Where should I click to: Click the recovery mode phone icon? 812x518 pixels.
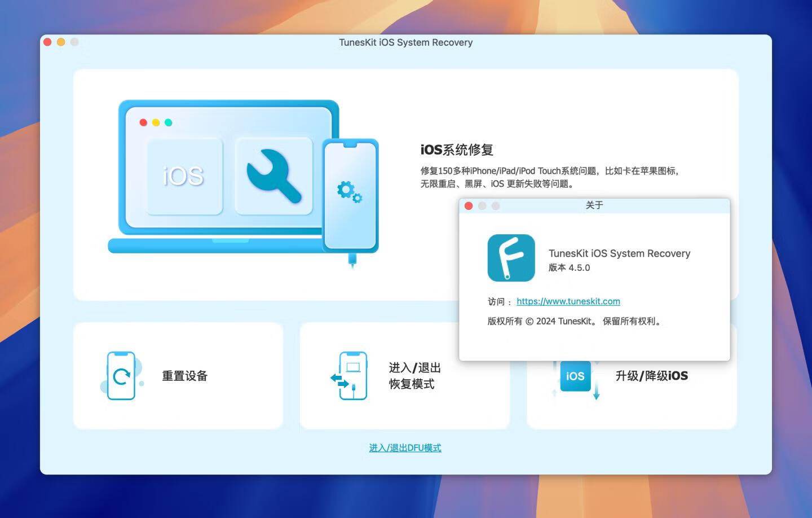350,376
